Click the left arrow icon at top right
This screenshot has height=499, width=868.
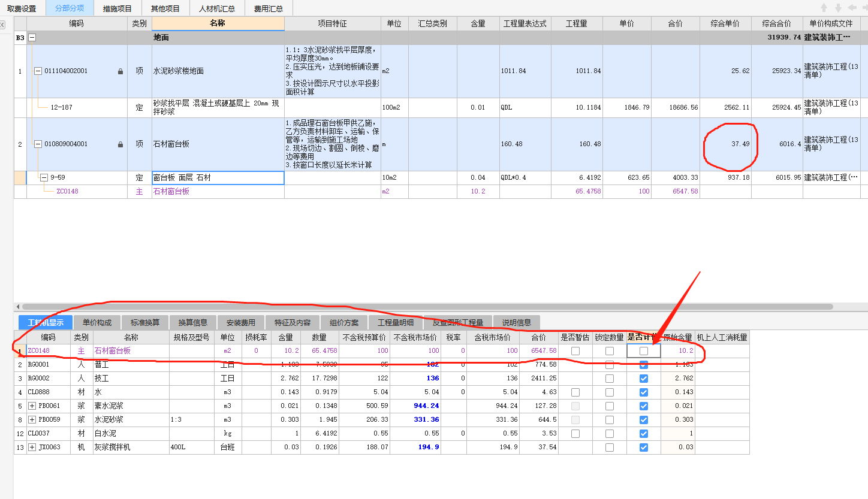pyautogui.click(x=852, y=8)
